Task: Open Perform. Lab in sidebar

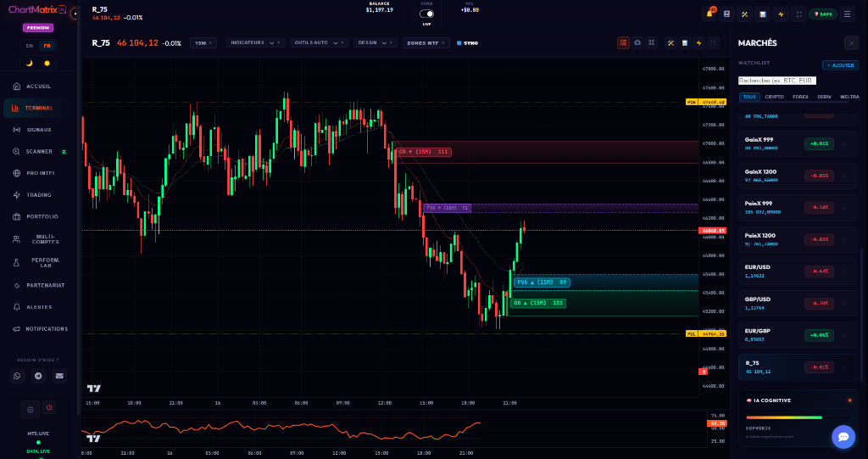Action: coord(39,262)
